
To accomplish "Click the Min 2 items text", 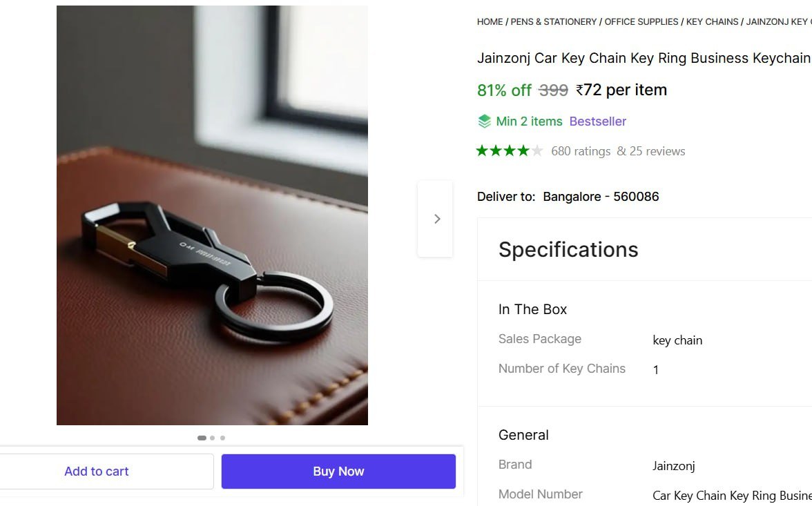I will [529, 121].
